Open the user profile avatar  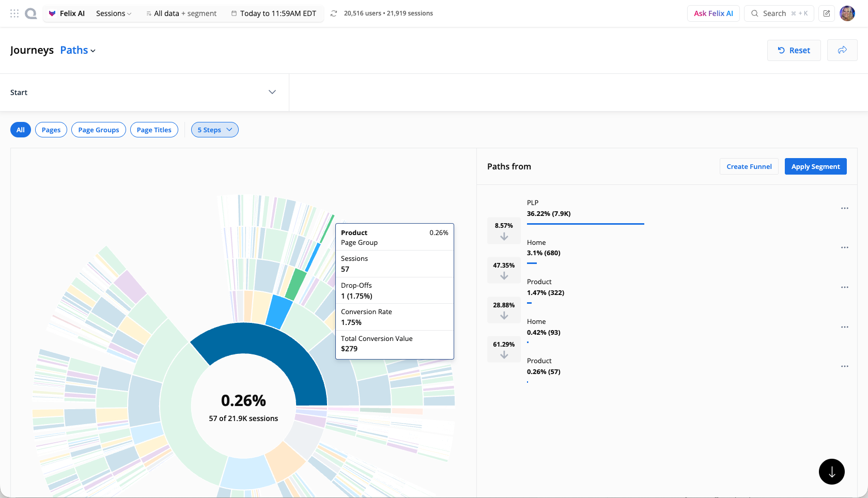point(847,13)
